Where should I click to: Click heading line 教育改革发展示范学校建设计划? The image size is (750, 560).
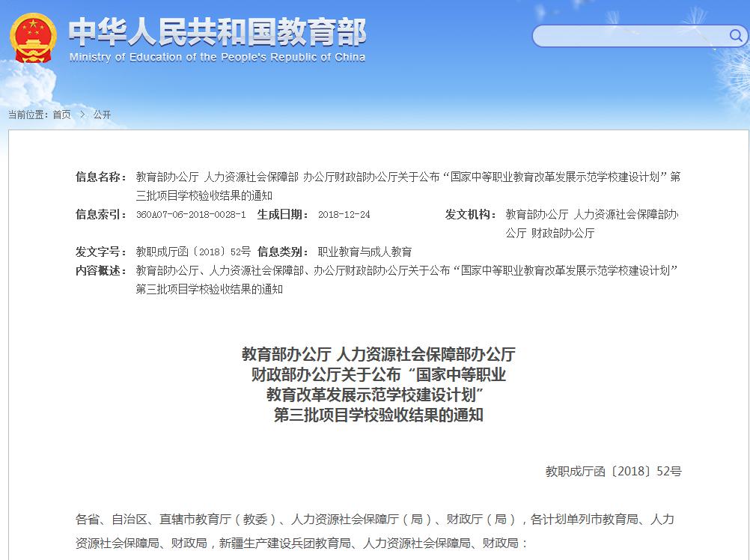376,395
